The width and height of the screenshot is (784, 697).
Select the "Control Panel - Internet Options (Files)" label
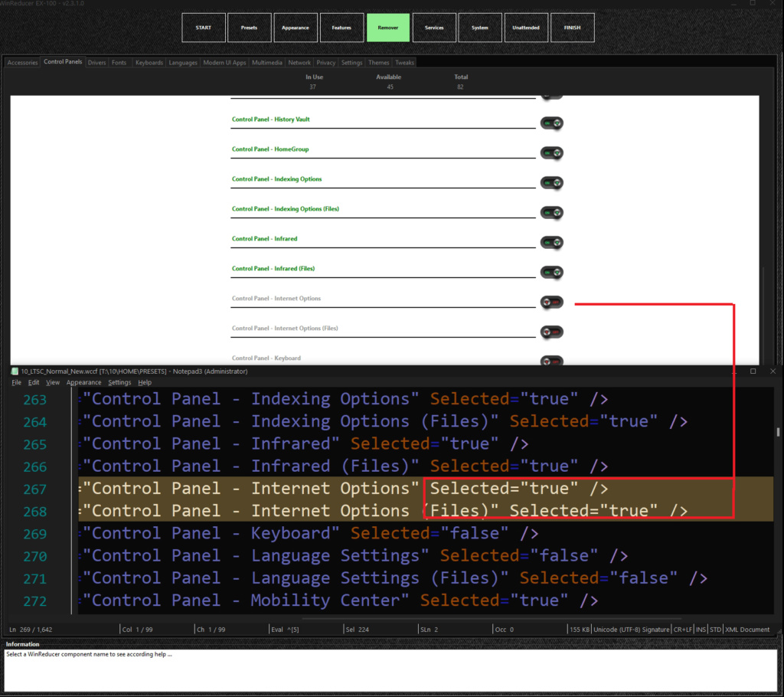point(285,329)
